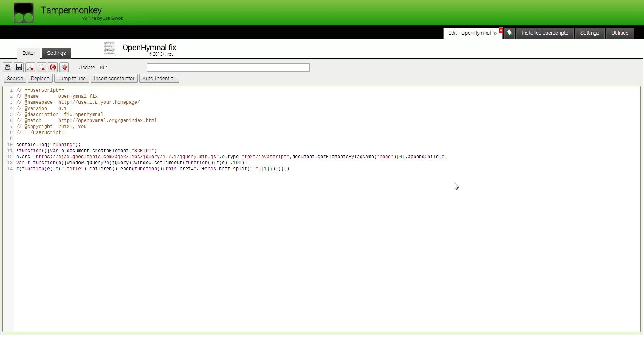Click the @name OpenHymnal fix line
The width and height of the screenshot is (644, 337).
click(57, 96)
